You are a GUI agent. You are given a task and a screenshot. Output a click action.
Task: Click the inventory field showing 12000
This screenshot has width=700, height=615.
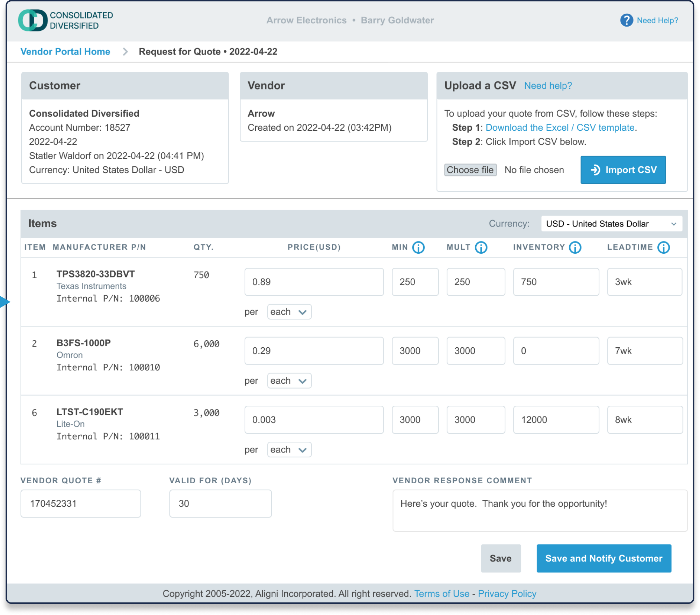click(556, 419)
